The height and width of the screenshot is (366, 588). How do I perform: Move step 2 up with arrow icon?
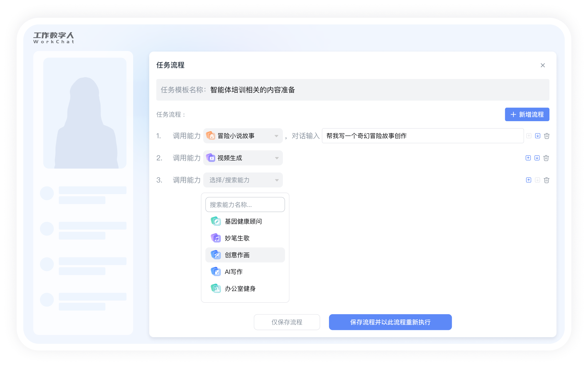528,158
